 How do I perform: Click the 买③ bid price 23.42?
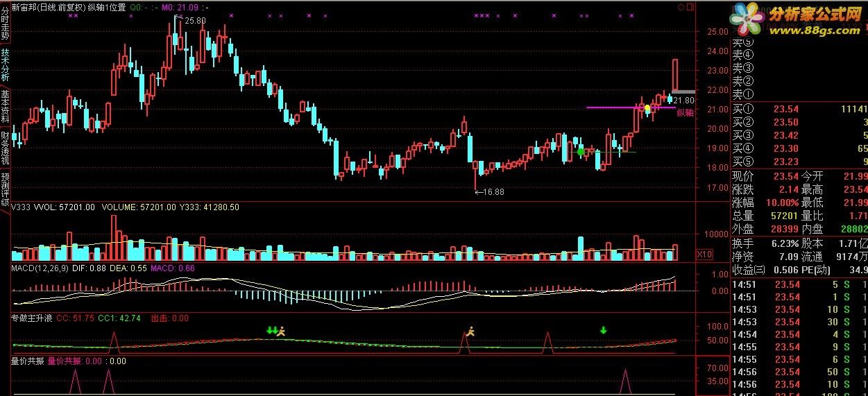pyautogui.click(x=786, y=135)
